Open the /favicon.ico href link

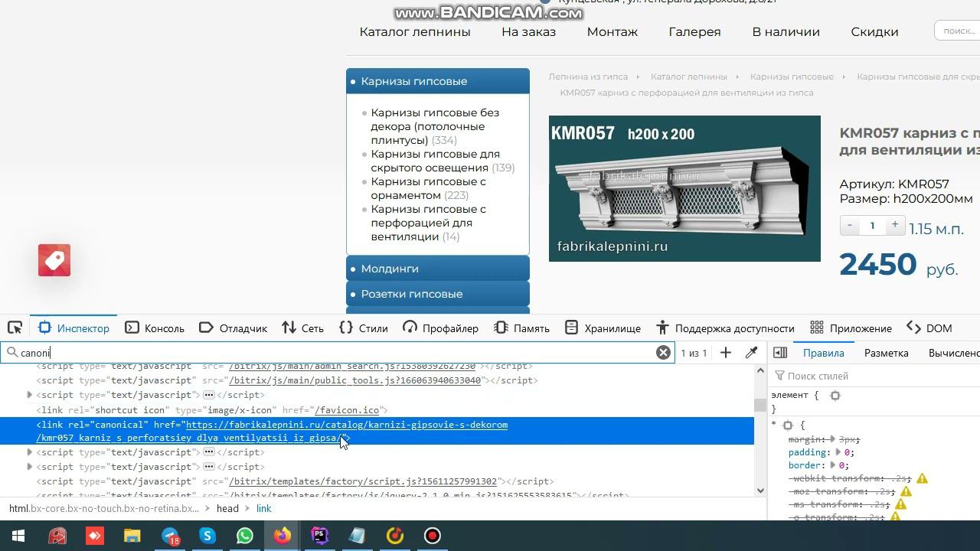[x=347, y=410]
